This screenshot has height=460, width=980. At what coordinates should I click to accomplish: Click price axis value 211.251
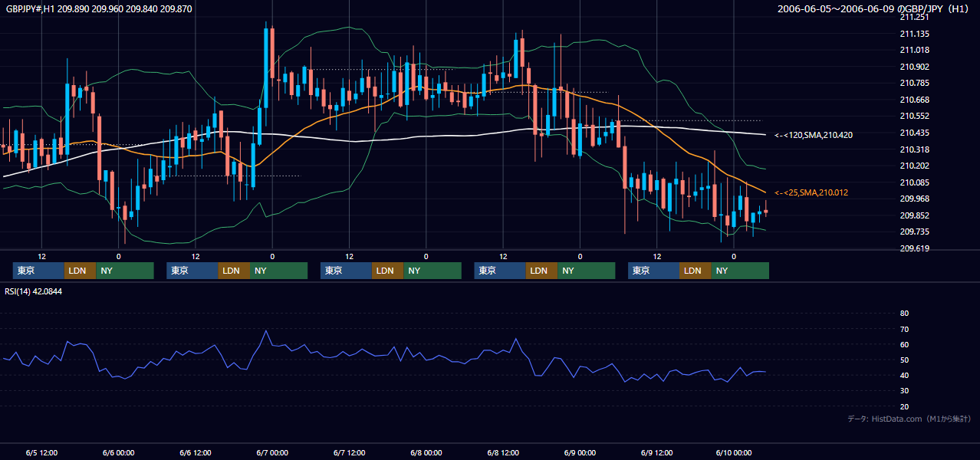pos(914,17)
